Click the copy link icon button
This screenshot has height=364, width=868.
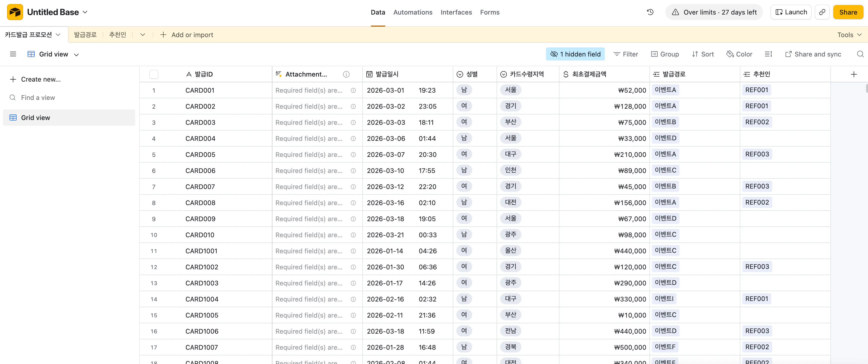click(x=822, y=12)
